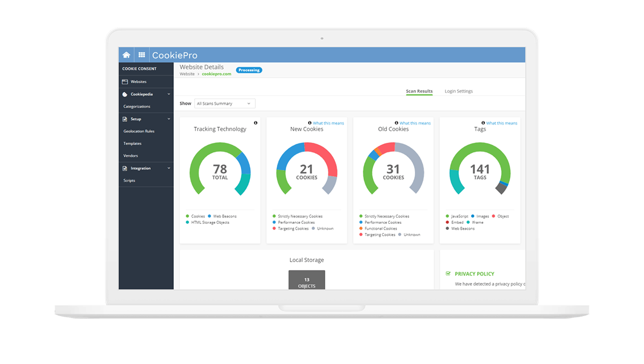The image size is (644, 364).
Task: Click the Cookiepedia cookie icon
Action: point(125,94)
